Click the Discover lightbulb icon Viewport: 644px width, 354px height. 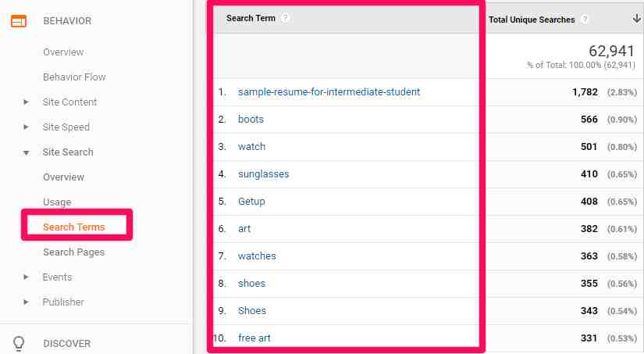click(x=18, y=343)
